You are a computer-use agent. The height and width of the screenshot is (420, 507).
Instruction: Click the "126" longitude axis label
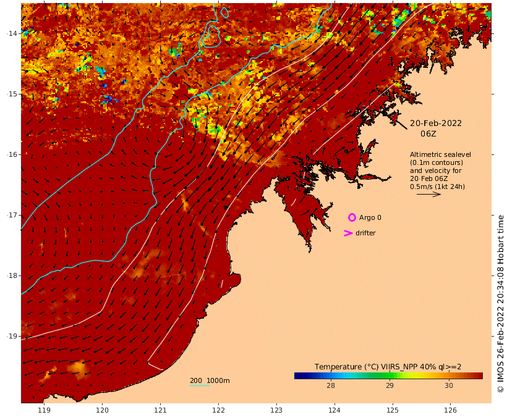click(450, 410)
